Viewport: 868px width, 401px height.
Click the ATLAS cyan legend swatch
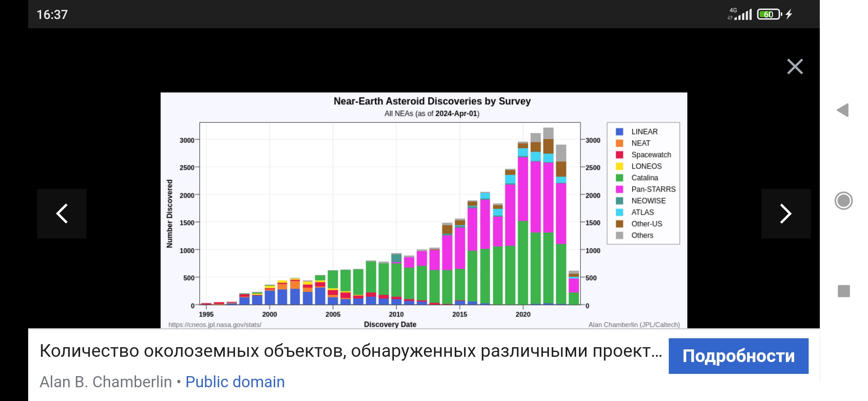(x=619, y=212)
